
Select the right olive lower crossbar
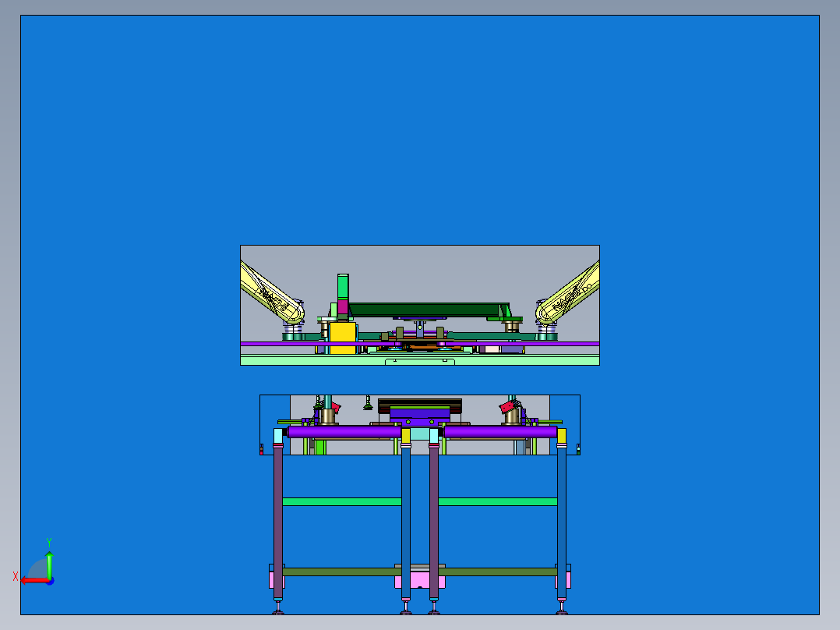pyautogui.click(x=498, y=572)
